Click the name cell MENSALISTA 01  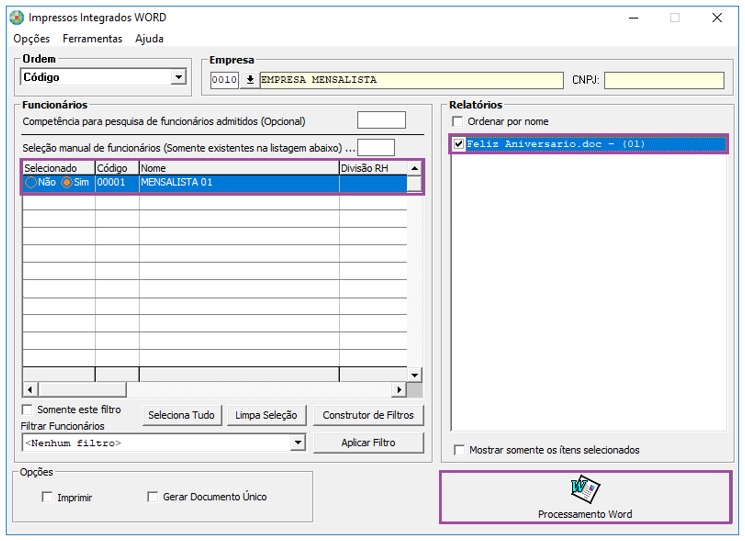pos(239,182)
